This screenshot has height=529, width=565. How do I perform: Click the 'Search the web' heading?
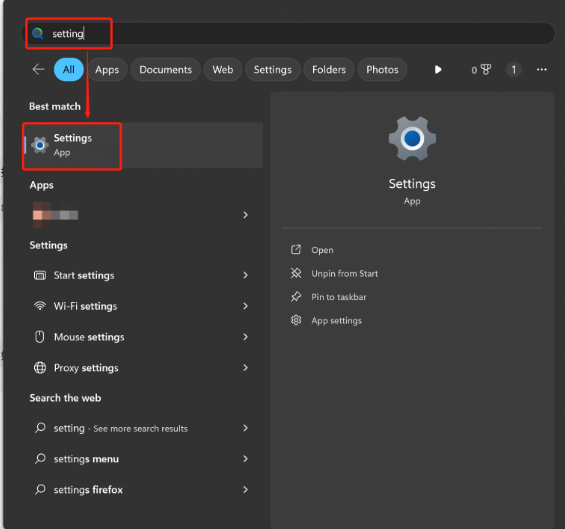click(65, 398)
